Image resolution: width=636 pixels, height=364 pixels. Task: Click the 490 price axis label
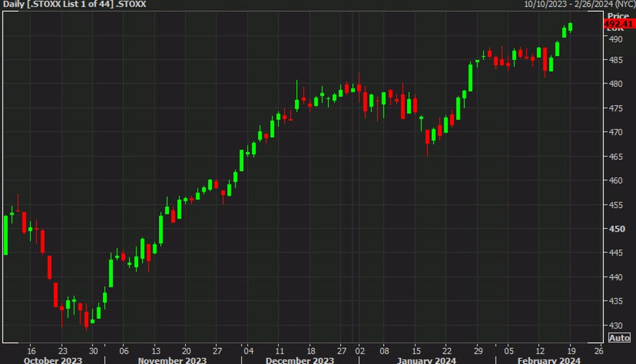(x=615, y=39)
